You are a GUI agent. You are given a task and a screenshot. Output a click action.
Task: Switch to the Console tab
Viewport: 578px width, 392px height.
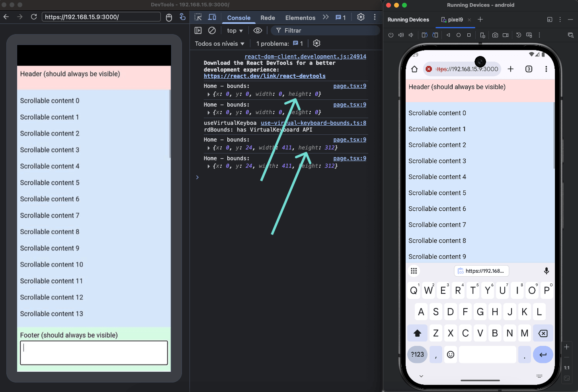(x=239, y=17)
